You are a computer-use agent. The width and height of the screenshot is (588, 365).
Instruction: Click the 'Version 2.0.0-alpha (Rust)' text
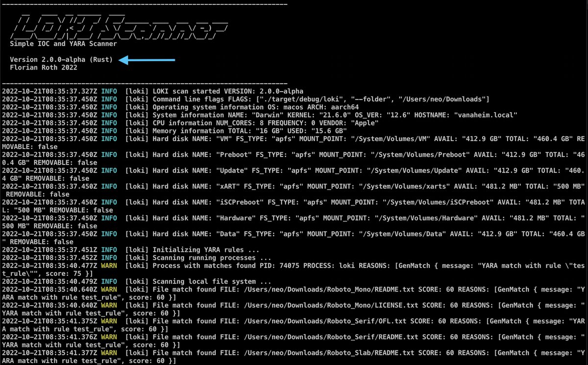(x=61, y=60)
